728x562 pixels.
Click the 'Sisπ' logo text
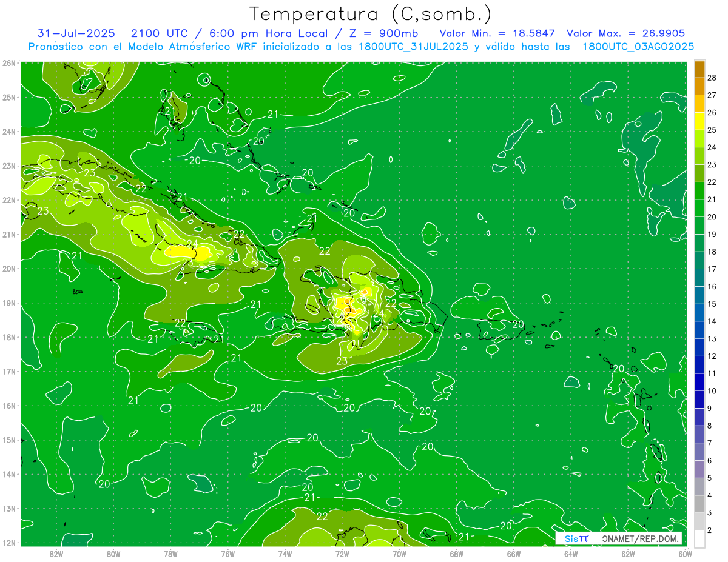pyautogui.click(x=576, y=538)
